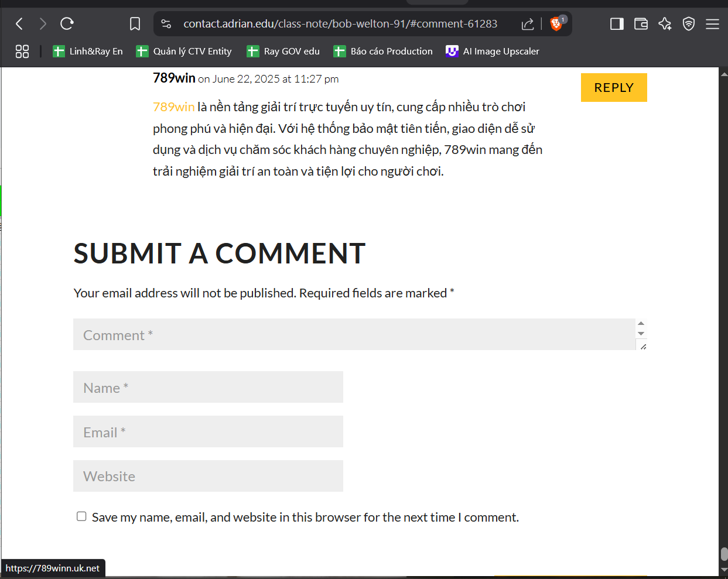Click the forward navigation arrow
This screenshot has height=579, width=728.
click(x=43, y=23)
